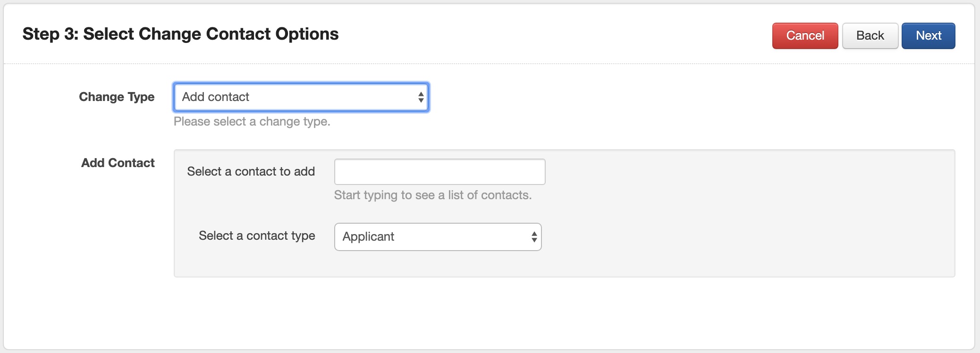Go back with the Back button
This screenshot has width=980, height=353.
pos(870,36)
